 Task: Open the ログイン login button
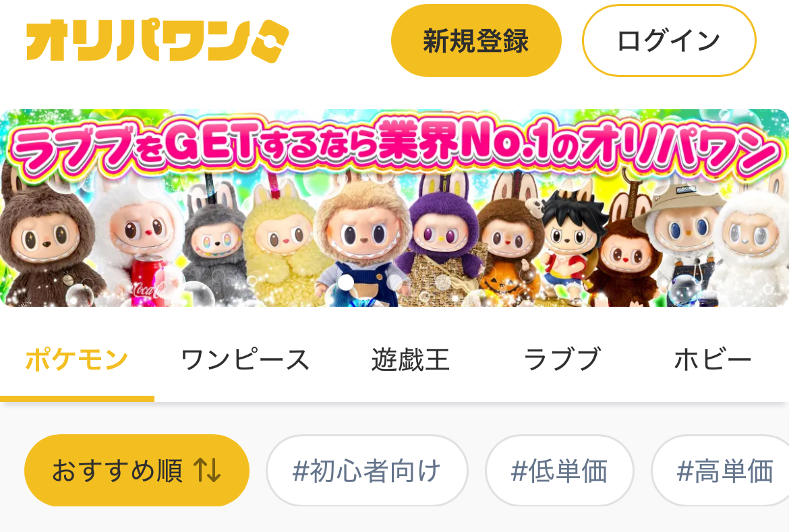pos(669,40)
